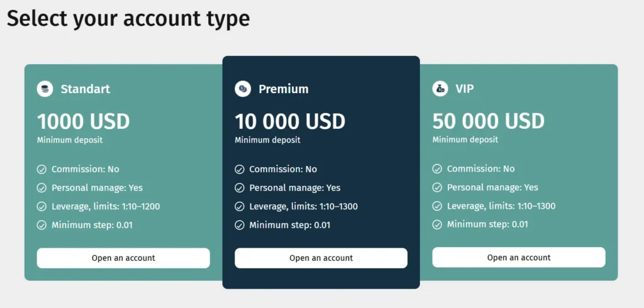The image size is (644, 308).
Task: Select the 50 000 USD deposit amount
Action: coord(489,121)
